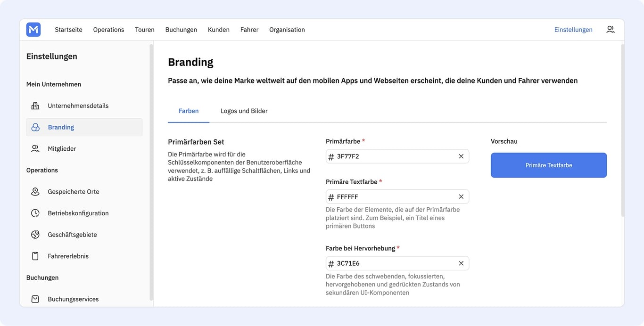
Task: Clear the Primärfarbe field value
Action: [x=461, y=156]
